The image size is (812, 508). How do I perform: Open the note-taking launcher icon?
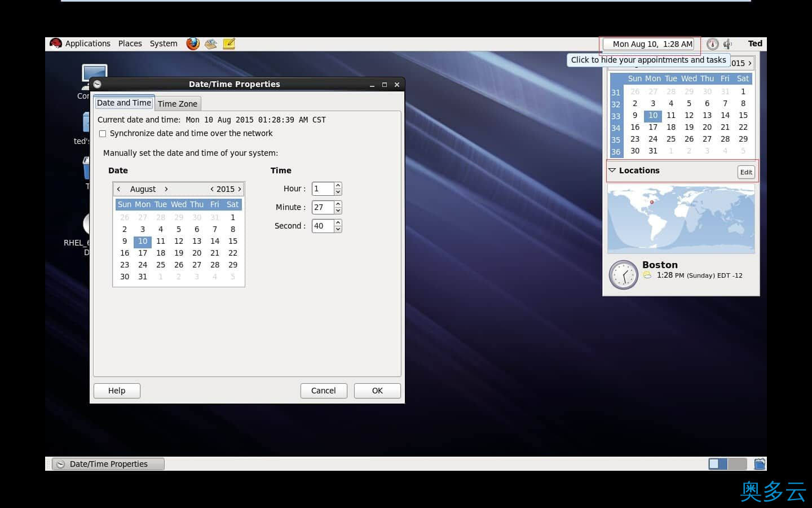coord(229,43)
